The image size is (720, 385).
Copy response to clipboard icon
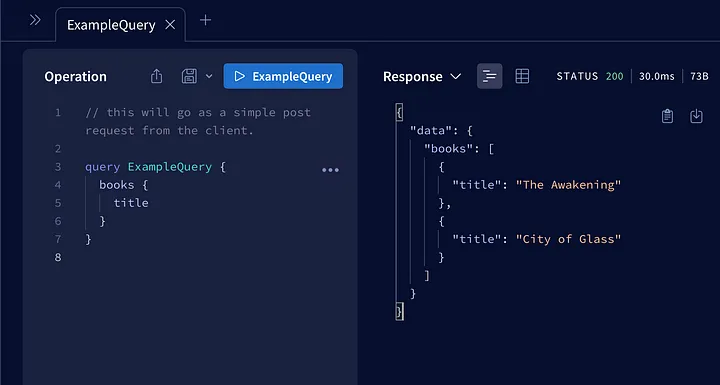[667, 116]
